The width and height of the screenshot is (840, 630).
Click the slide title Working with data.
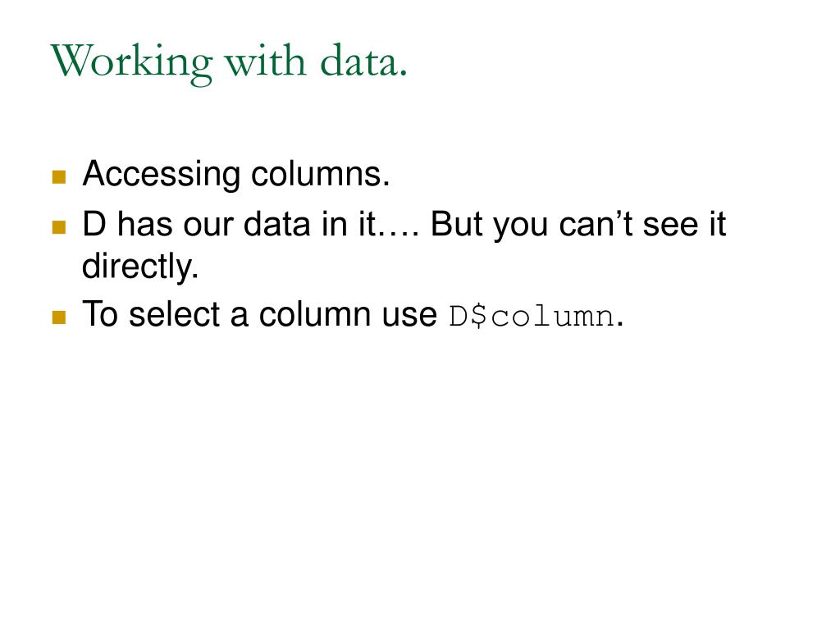click(x=230, y=63)
